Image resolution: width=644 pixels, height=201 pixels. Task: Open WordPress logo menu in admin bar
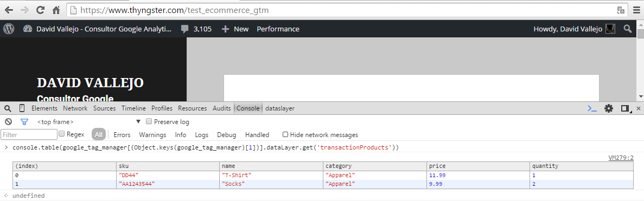click(9, 29)
